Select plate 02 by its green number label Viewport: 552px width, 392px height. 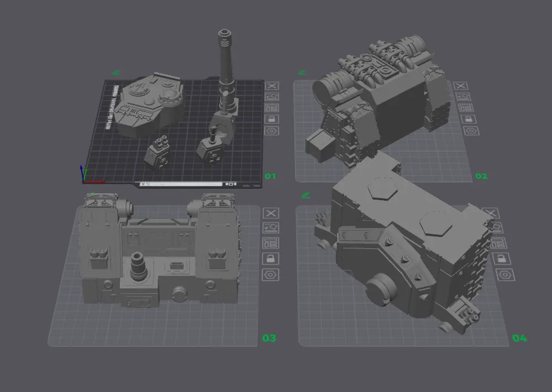tap(480, 176)
